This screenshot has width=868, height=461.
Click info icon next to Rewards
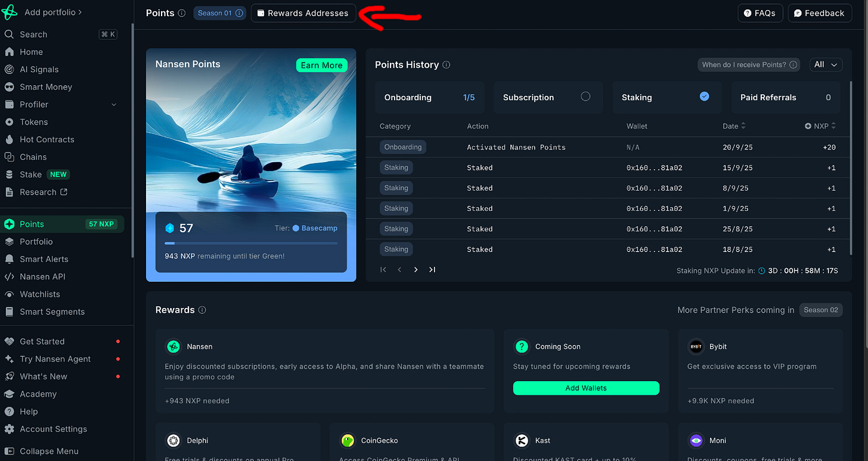[x=202, y=310]
